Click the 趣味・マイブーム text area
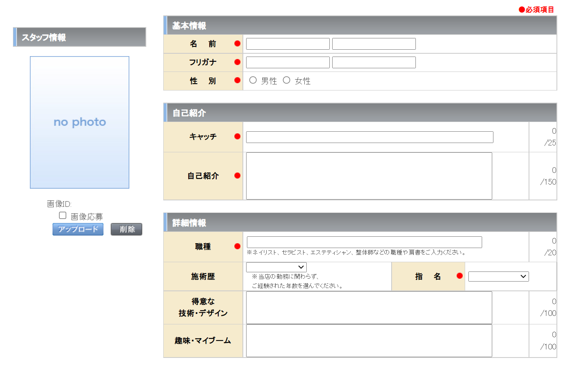This screenshot has width=588, height=366. [369, 341]
